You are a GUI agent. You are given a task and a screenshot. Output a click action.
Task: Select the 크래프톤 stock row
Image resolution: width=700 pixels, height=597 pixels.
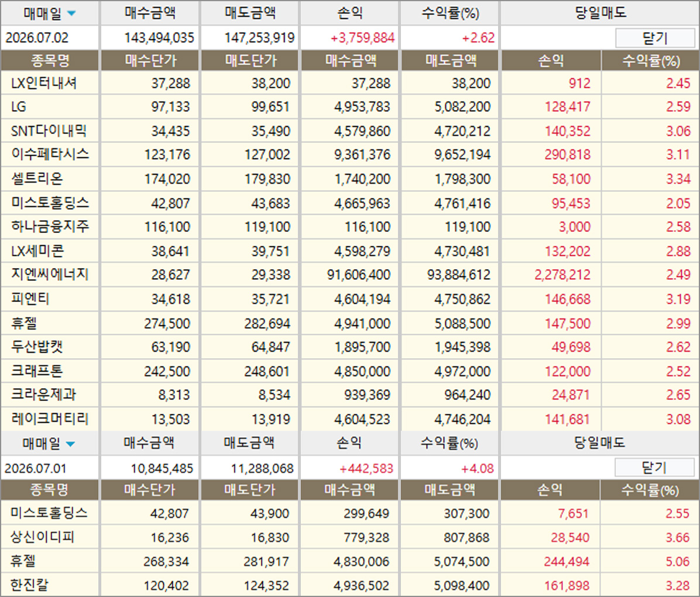pos(350,371)
